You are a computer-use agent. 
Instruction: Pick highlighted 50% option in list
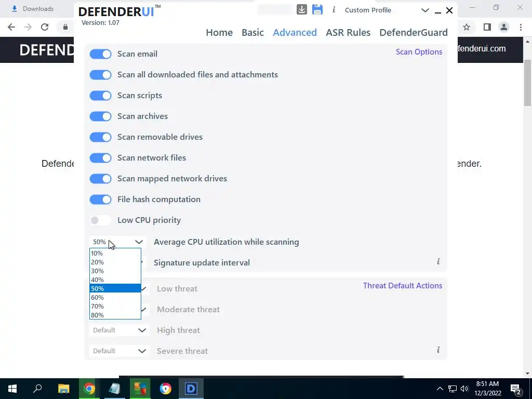click(x=115, y=288)
